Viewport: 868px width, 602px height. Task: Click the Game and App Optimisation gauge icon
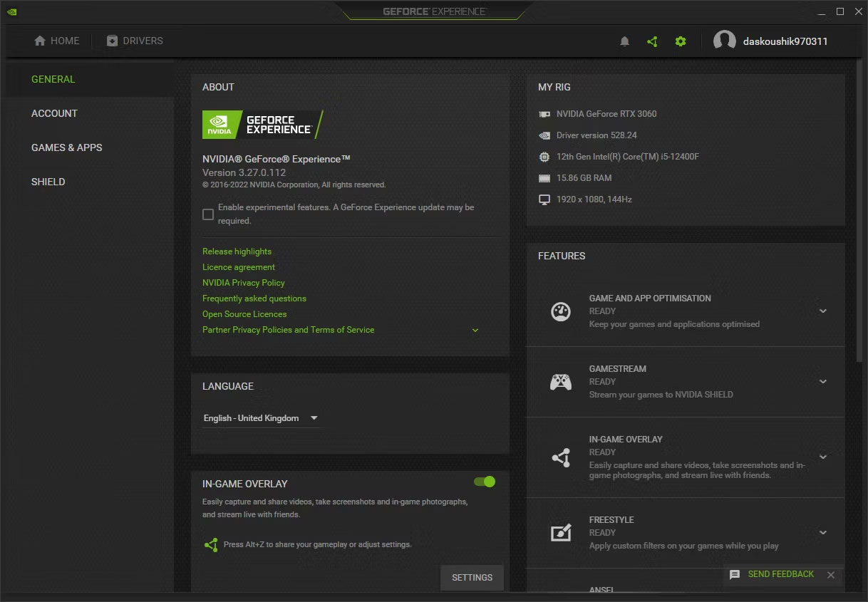[x=561, y=311]
